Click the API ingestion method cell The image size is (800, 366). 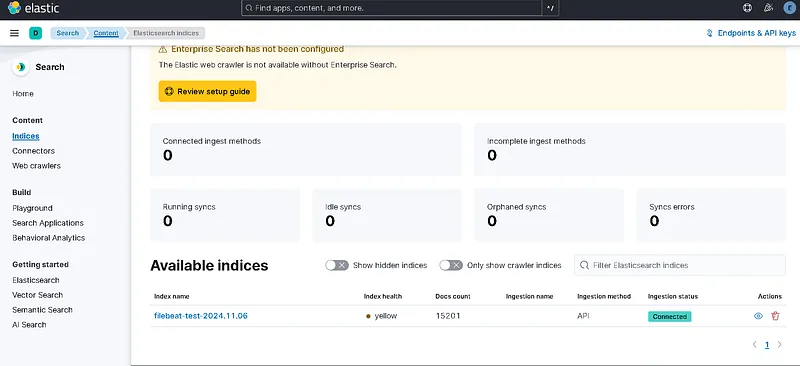pos(583,316)
